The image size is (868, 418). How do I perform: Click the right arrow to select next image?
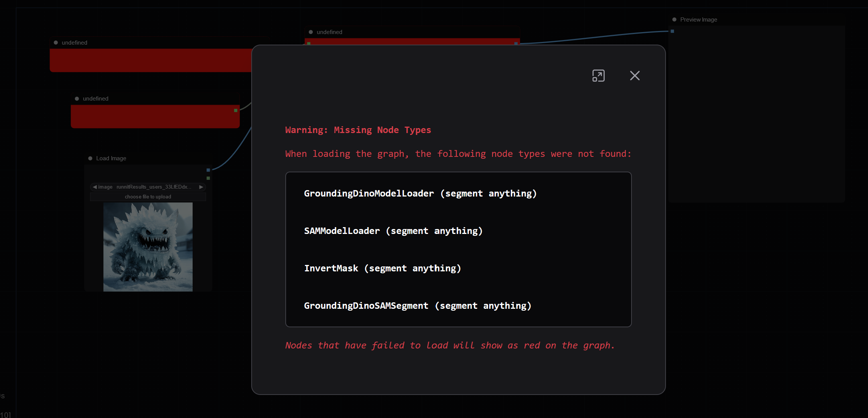point(201,187)
